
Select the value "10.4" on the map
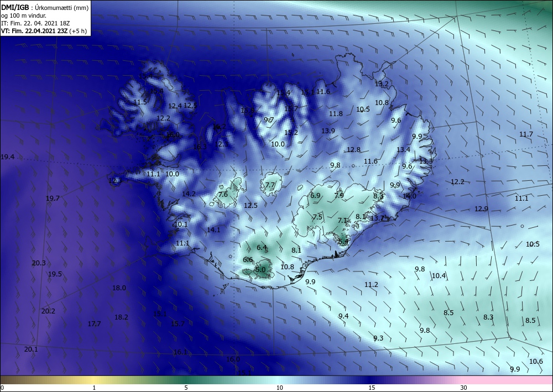tap(439, 276)
